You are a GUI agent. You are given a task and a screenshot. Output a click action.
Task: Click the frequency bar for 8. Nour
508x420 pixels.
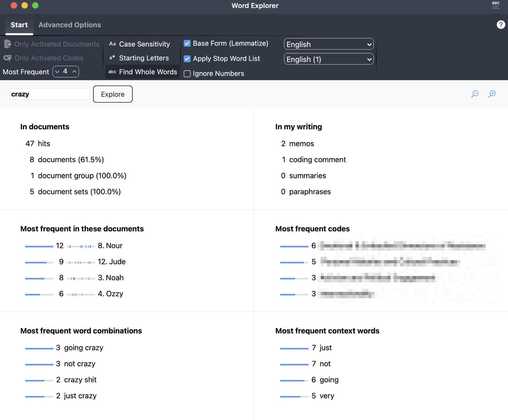39,246
